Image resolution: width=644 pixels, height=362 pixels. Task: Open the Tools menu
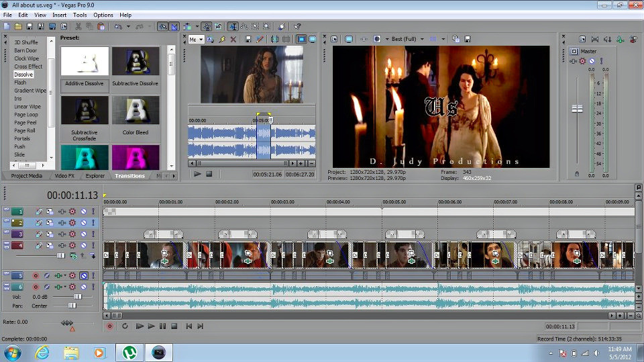coord(80,15)
